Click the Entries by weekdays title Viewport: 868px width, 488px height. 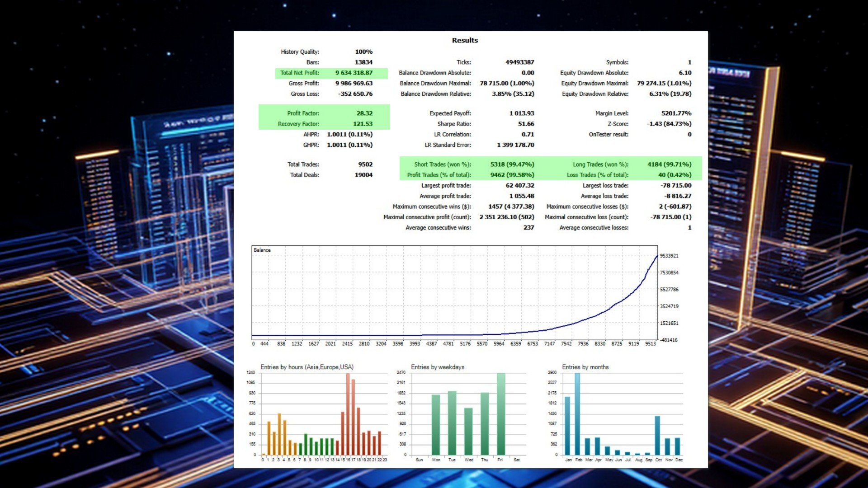point(438,367)
